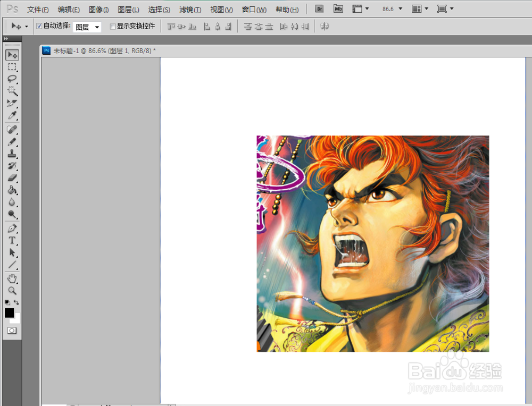Select the History Brush tool

[12, 166]
